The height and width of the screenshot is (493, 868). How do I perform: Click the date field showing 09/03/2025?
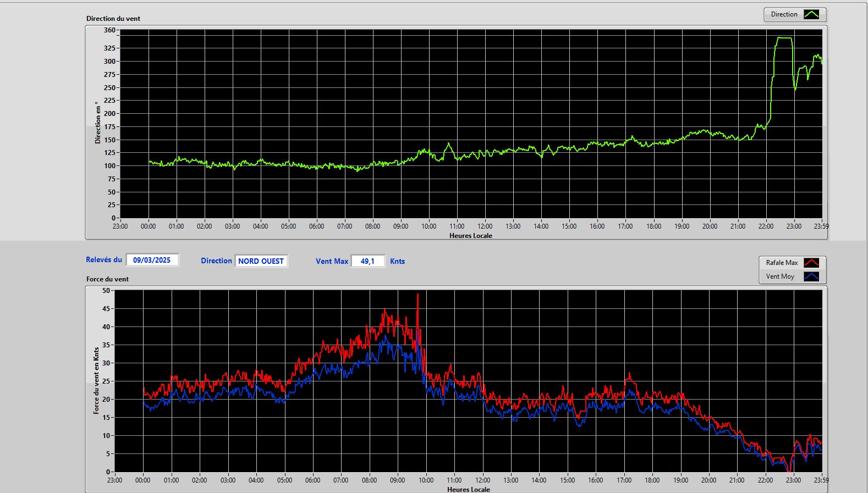(x=152, y=260)
